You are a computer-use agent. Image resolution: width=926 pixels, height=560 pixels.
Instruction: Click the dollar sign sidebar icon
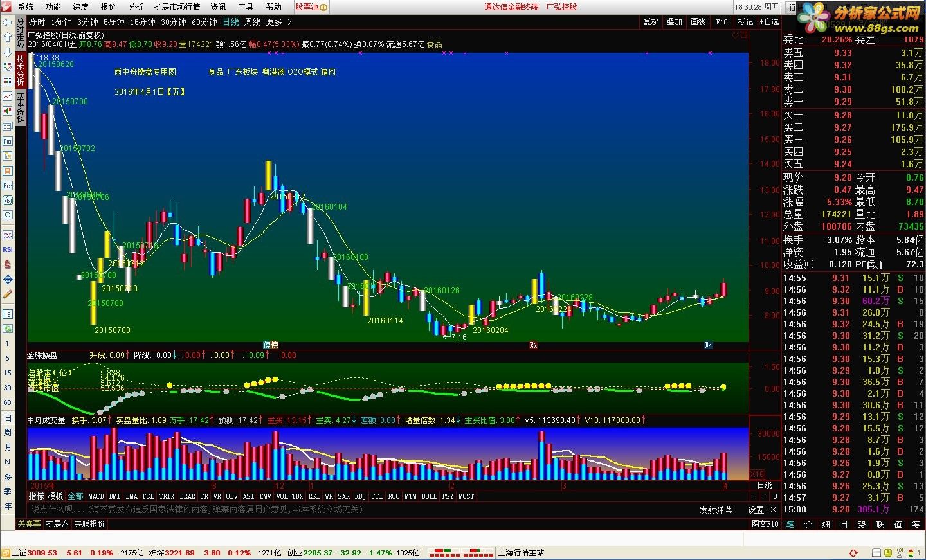pyautogui.click(x=8, y=264)
